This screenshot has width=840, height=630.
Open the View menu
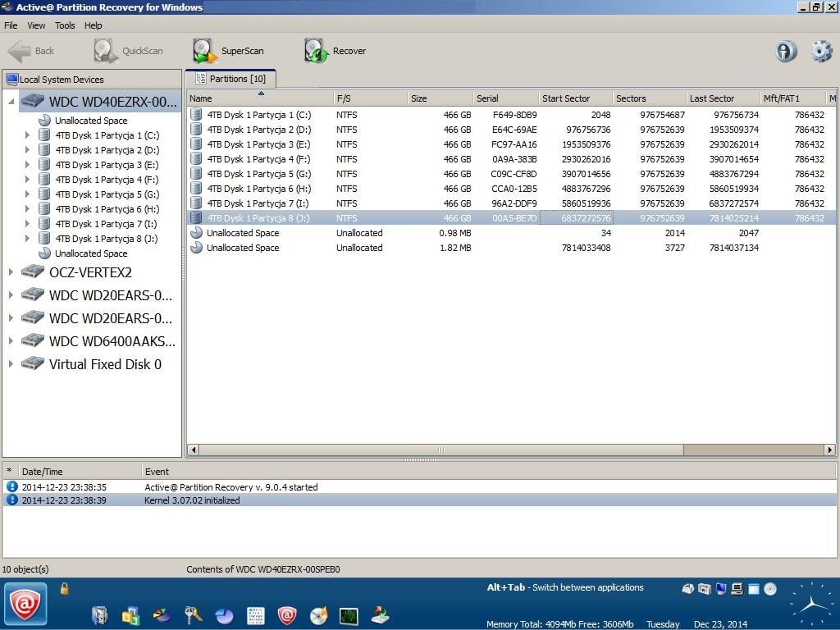(x=36, y=25)
